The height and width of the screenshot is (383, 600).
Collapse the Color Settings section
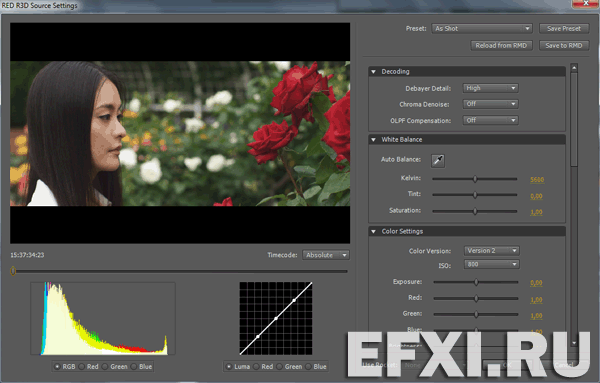[x=373, y=231]
